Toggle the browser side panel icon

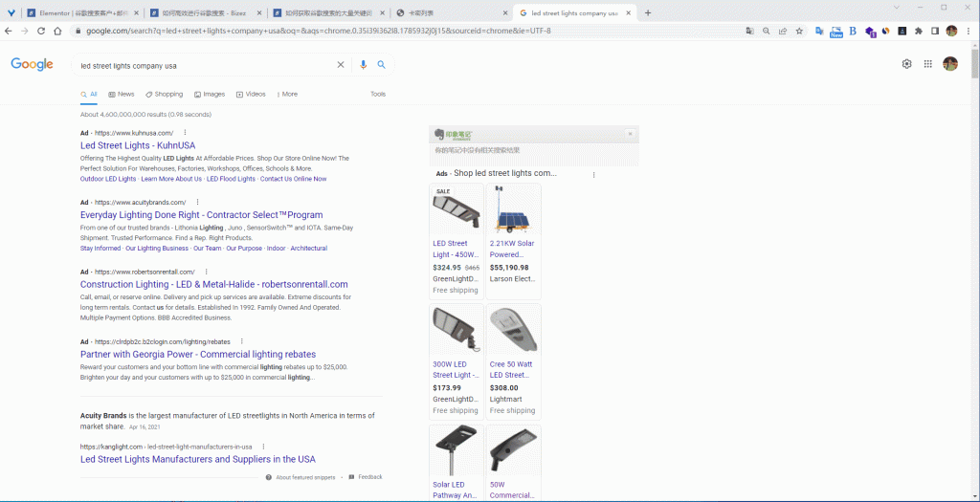tap(935, 31)
